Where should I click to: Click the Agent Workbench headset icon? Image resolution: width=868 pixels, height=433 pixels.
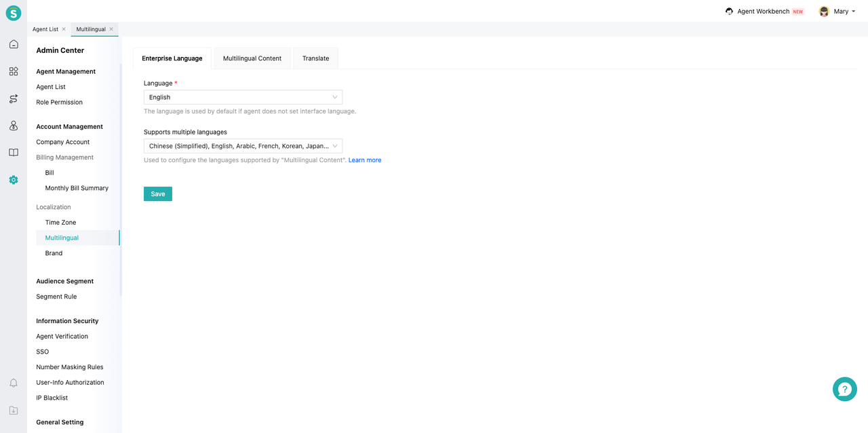point(729,12)
